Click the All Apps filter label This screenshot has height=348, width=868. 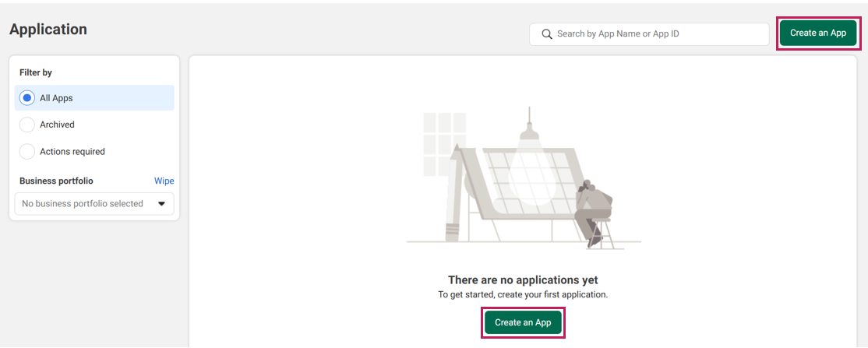(56, 98)
